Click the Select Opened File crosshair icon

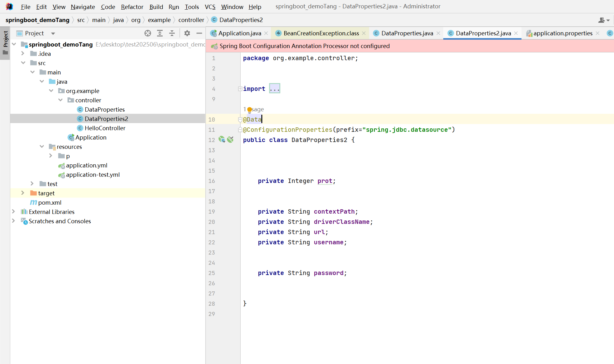[147, 33]
